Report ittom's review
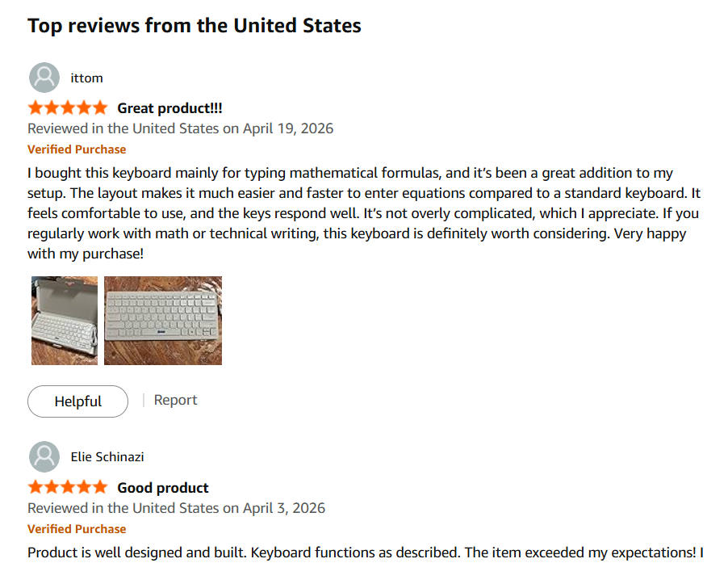The image size is (728, 563). click(x=175, y=400)
